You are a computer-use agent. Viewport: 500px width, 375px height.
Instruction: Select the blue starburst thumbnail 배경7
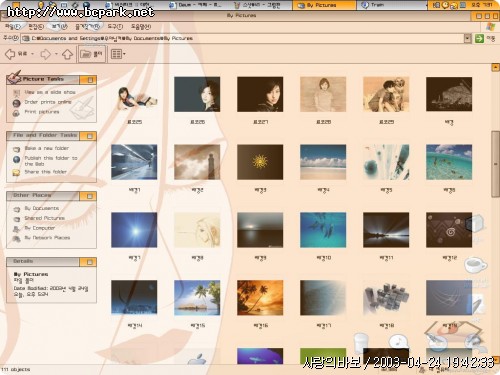134,230
